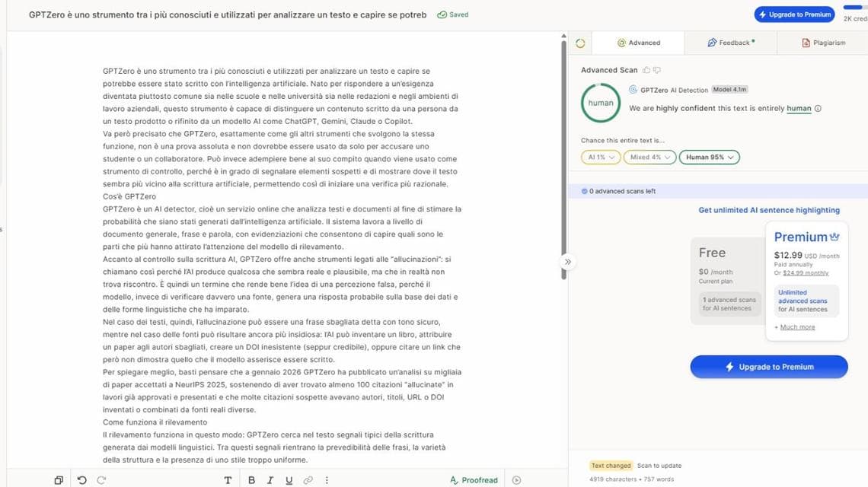Click the Saved status indicator
The height and width of the screenshot is (487, 868).
[x=453, y=15]
